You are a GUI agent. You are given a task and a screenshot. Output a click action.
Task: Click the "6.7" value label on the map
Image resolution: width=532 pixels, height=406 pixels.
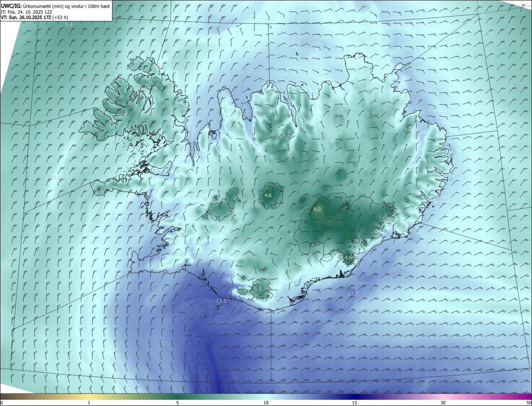click(x=371, y=115)
